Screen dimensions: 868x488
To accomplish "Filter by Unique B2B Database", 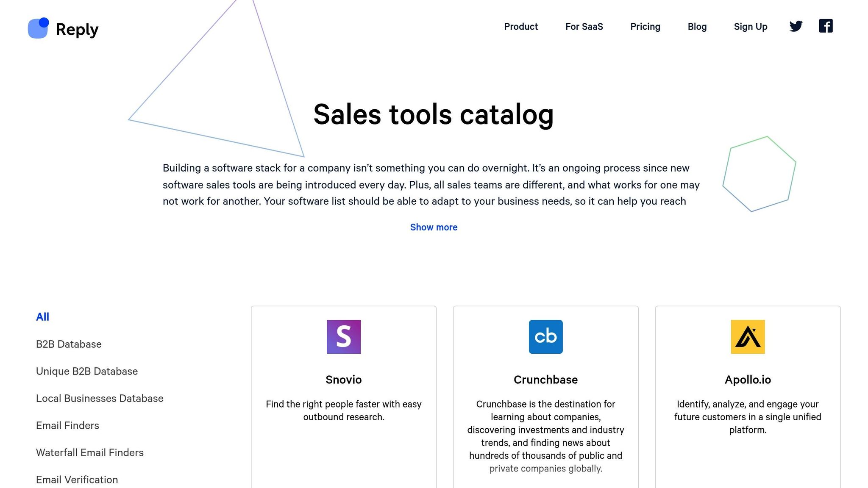I will 87,371.
